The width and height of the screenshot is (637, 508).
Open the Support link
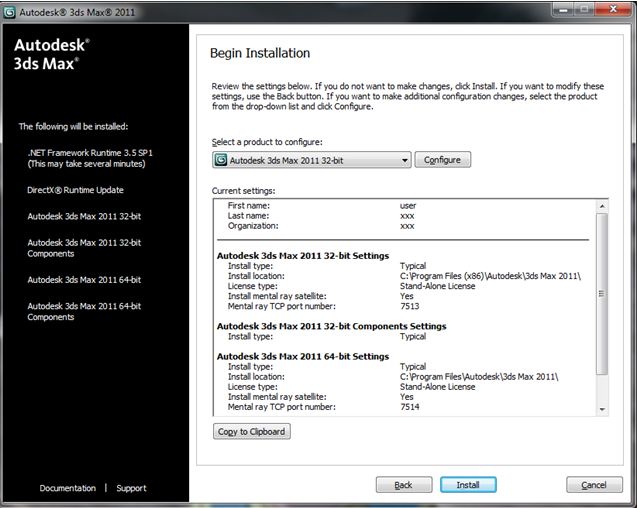pos(131,488)
